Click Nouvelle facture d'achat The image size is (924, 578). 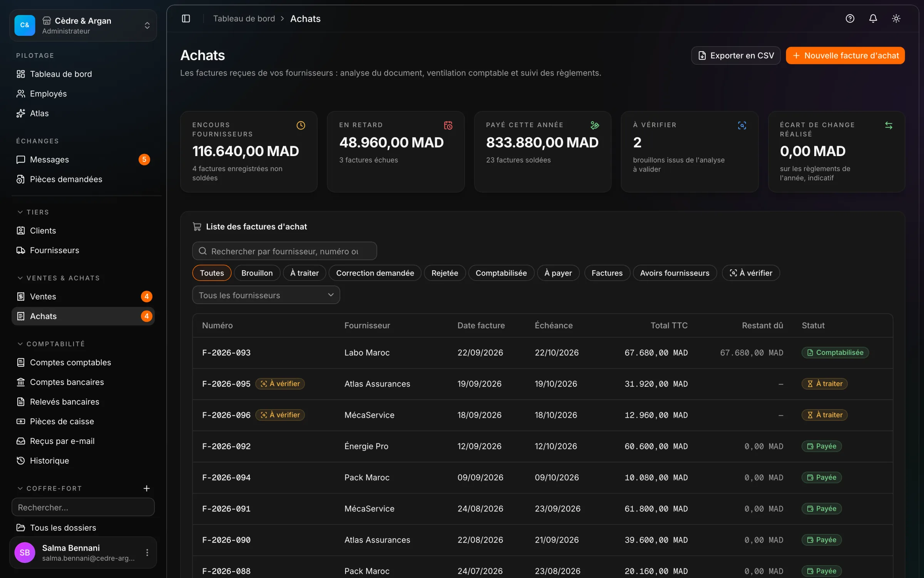point(845,55)
